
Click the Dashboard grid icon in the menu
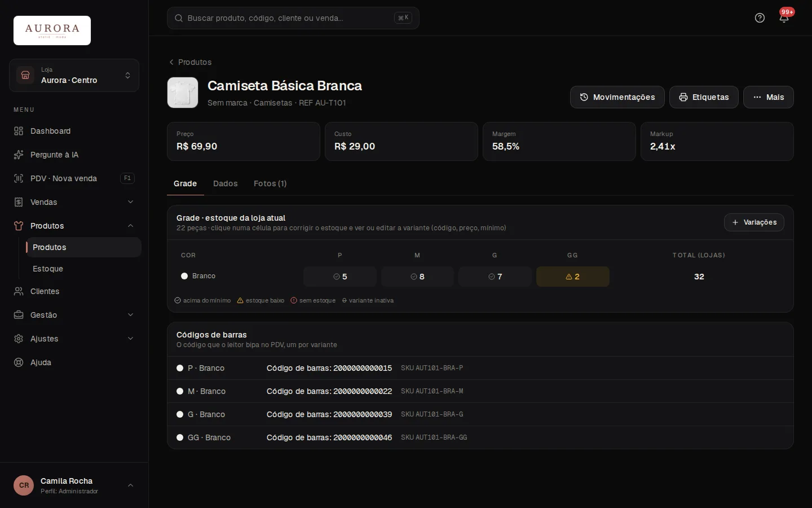[19, 131]
